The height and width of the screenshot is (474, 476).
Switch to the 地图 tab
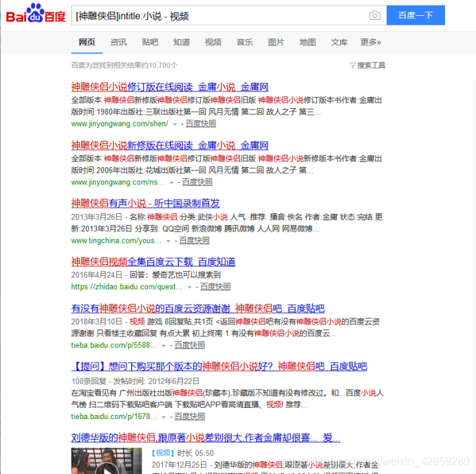(x=308, y=42)
